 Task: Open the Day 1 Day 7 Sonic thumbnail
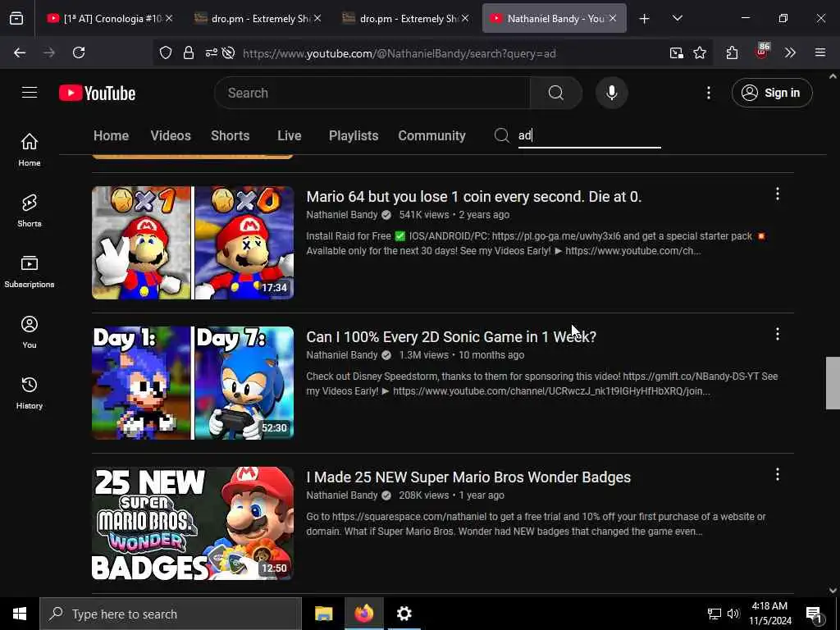pyautogui.click(x=193, y=383)
